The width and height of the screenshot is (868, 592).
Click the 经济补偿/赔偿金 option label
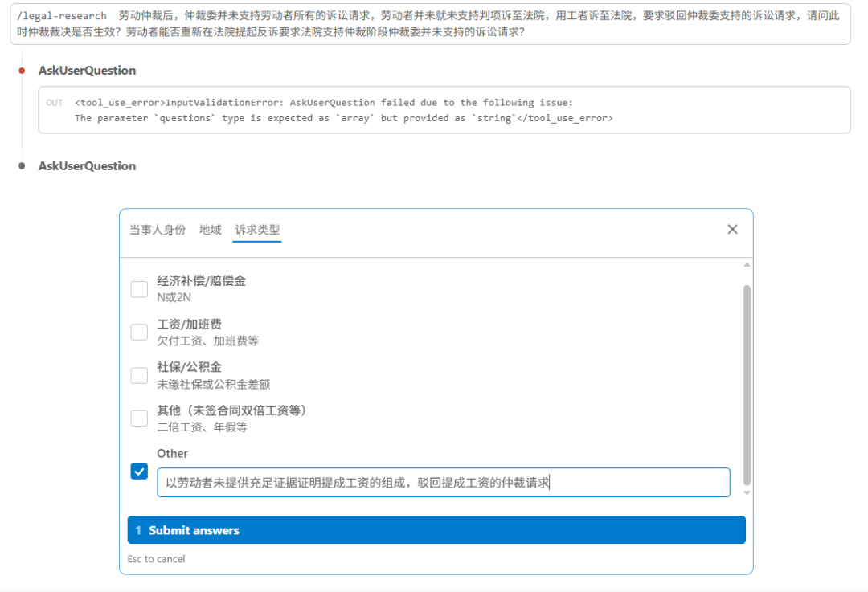pyautogui.click(x=201, y=280)
